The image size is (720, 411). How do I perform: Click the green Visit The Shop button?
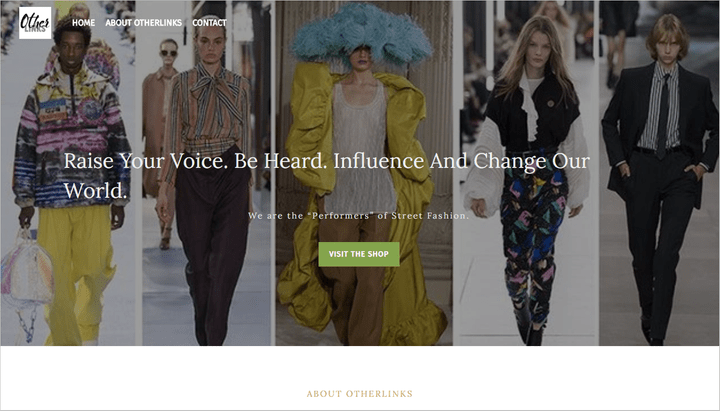point(359,254)
